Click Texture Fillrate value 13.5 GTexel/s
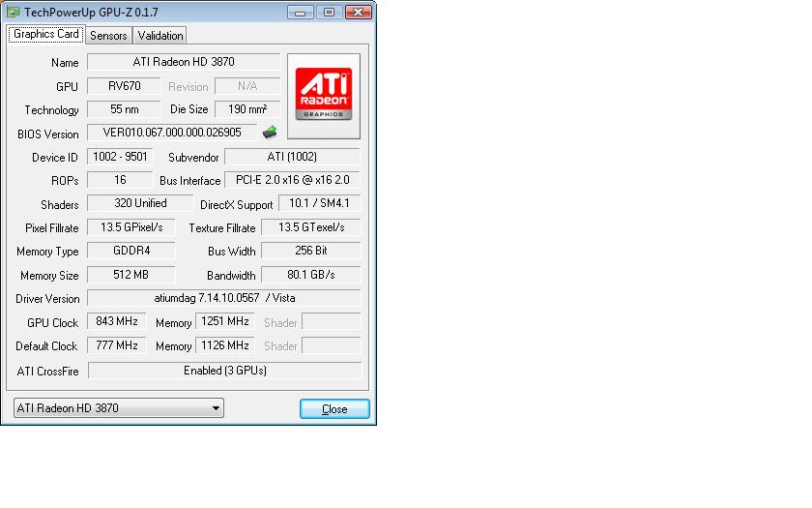 click(310, 227)
